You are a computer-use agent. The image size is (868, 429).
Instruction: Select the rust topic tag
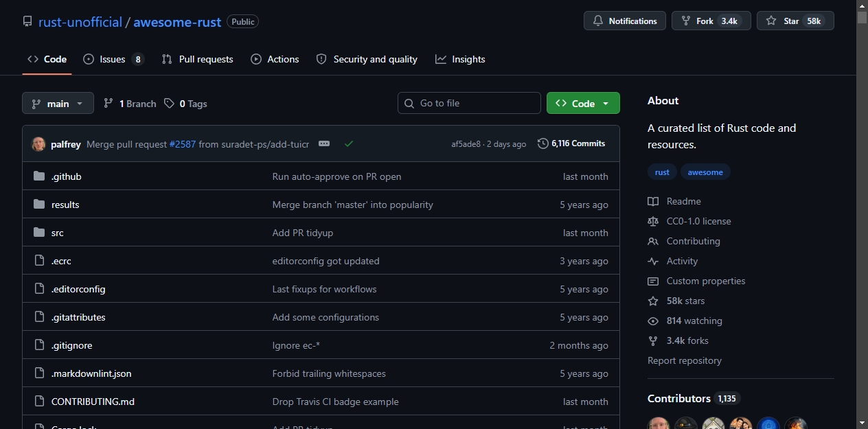662,172
